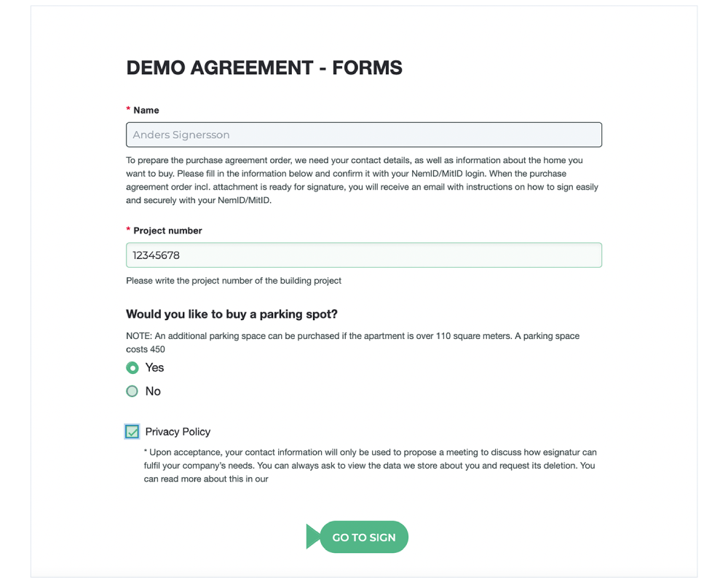The image size is (728, 582).
Task: Select the No radio button
Action: click(132, 391)
